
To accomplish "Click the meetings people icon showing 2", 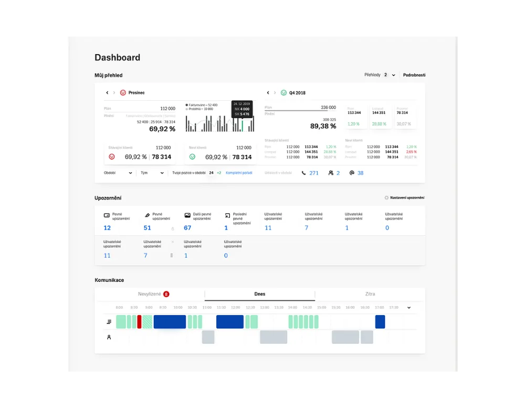I will click(x=331, y=173).
